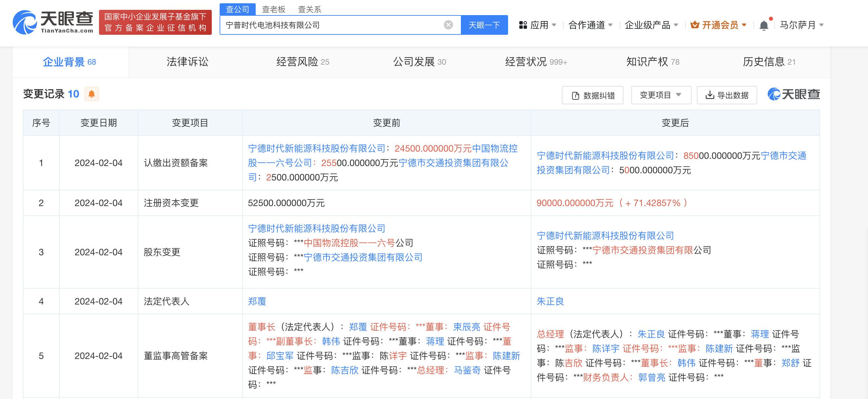Click the 天眼一下 search button
This screenshot has height=399, width=868.
pos(484,25)
